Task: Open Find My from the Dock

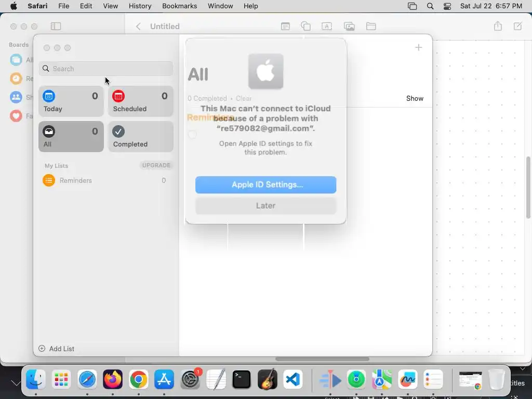Action: tap(356, 379)
